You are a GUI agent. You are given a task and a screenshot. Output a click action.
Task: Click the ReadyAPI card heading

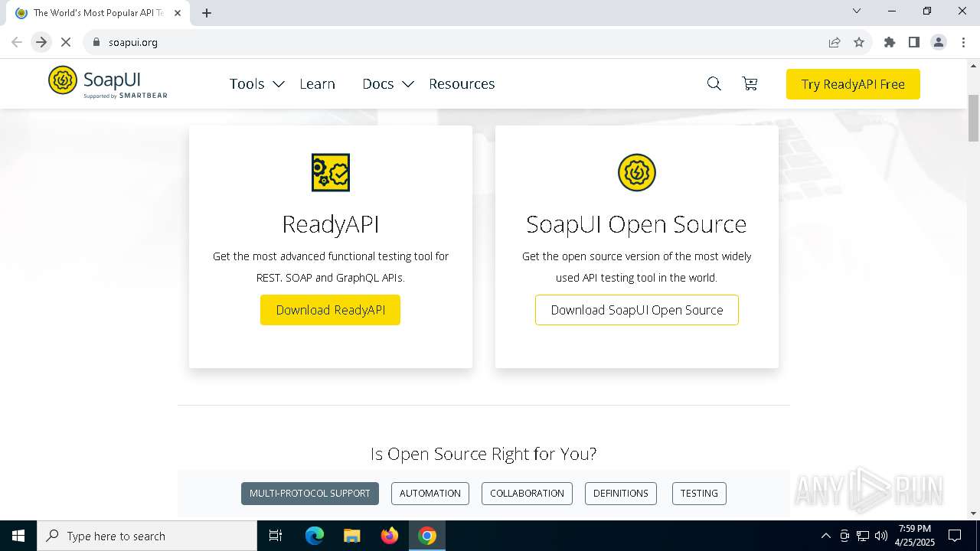[x=331, y=224]
